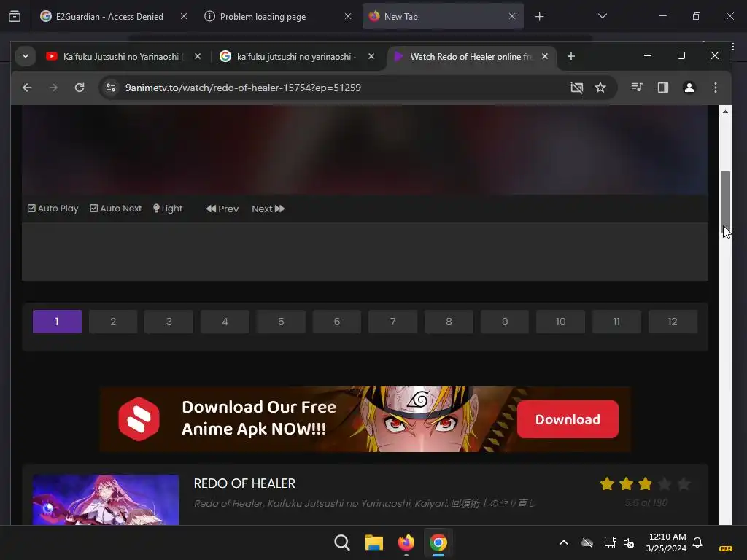Select episode 7
Screen dimensions: 747x560
pyautogui.click(x=393, y=322)
